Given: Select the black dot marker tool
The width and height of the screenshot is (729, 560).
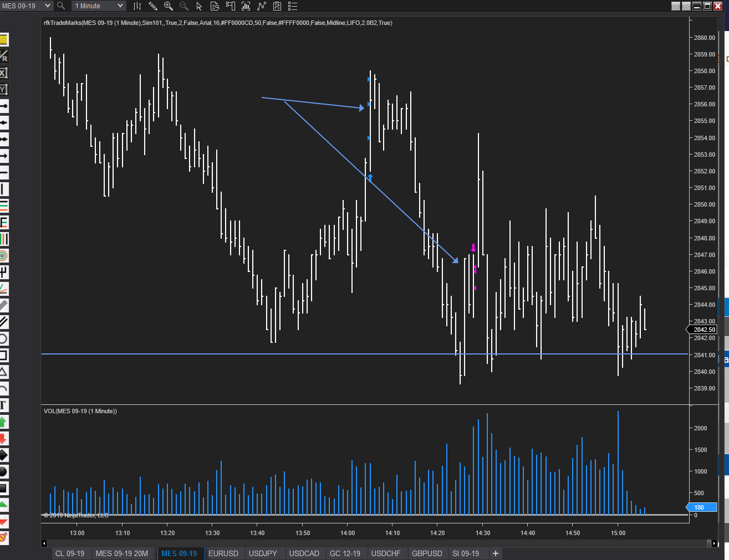Looking at the screenshot, I should 3,471.
